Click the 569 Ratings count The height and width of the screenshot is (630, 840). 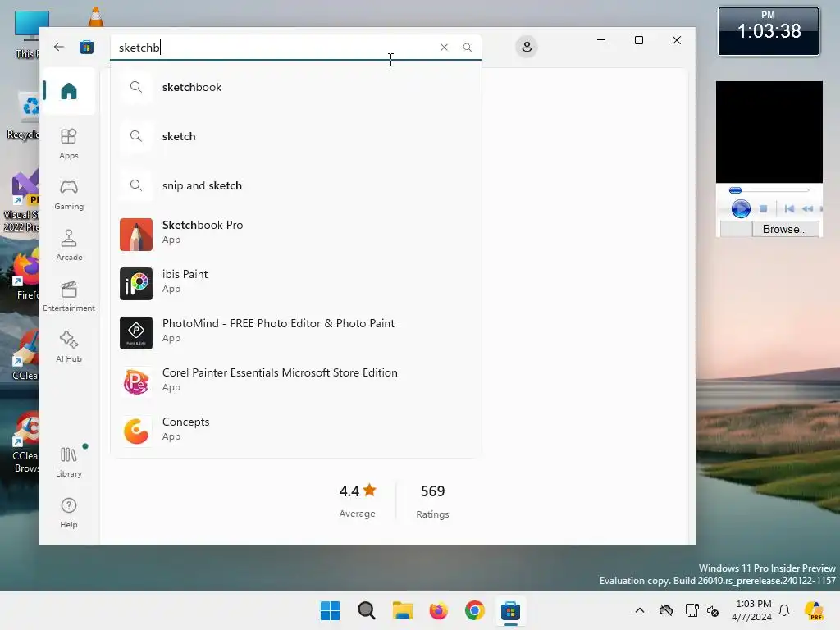[x=432, y=501]
